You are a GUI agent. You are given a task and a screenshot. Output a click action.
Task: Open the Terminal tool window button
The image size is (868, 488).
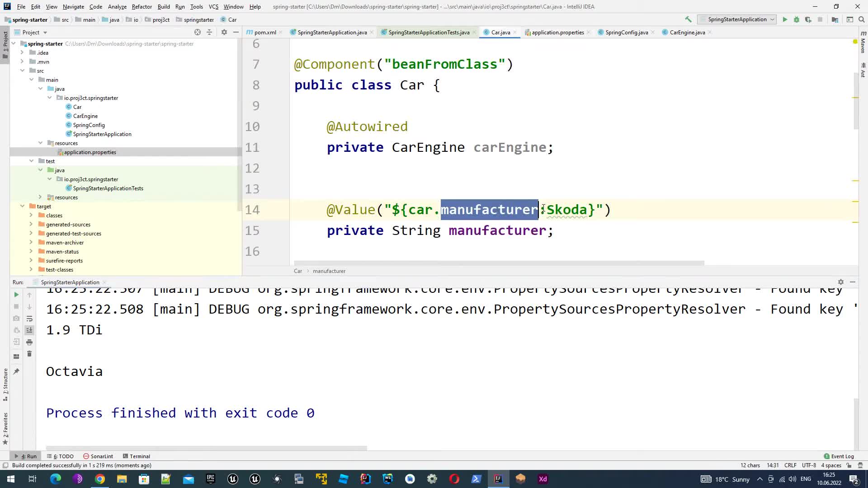(137, 456)
